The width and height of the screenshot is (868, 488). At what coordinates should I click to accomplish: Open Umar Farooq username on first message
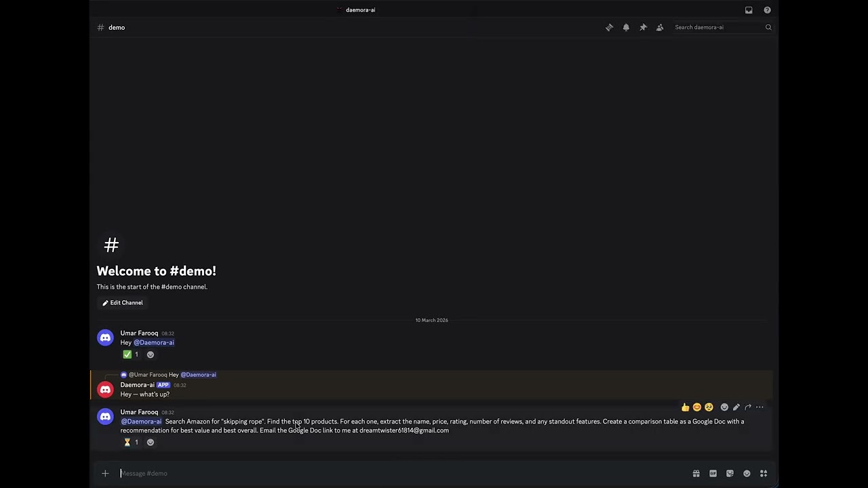point(139,333)
